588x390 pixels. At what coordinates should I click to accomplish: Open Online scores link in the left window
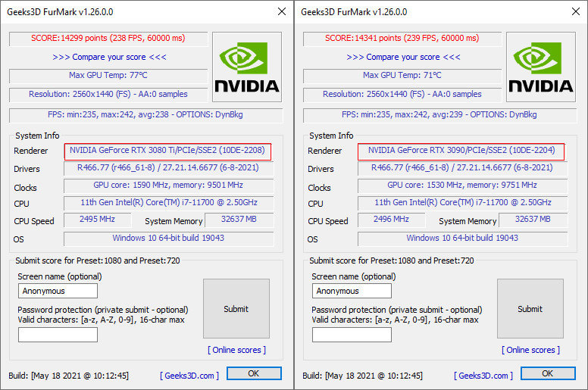point(236,350)
